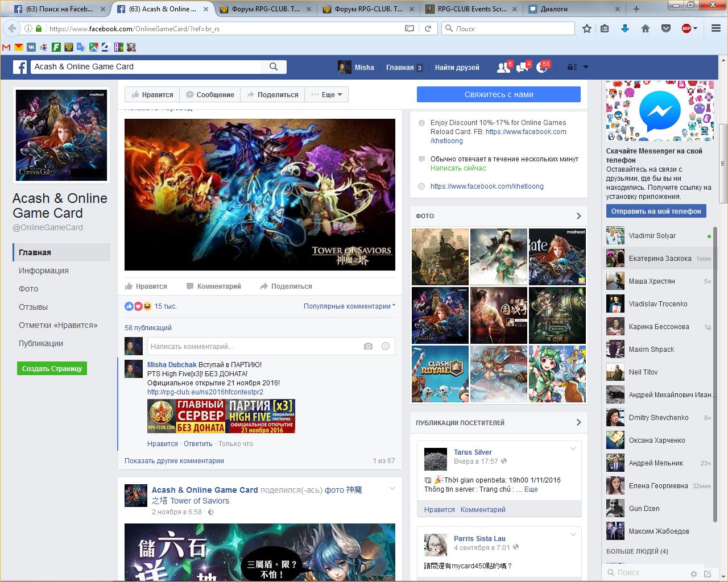The height and width of the screenshot is (582, 728).
Task: Expand the Еще dropdown on page toolbar
Action: pyautogui.click(x=327, y=95)
